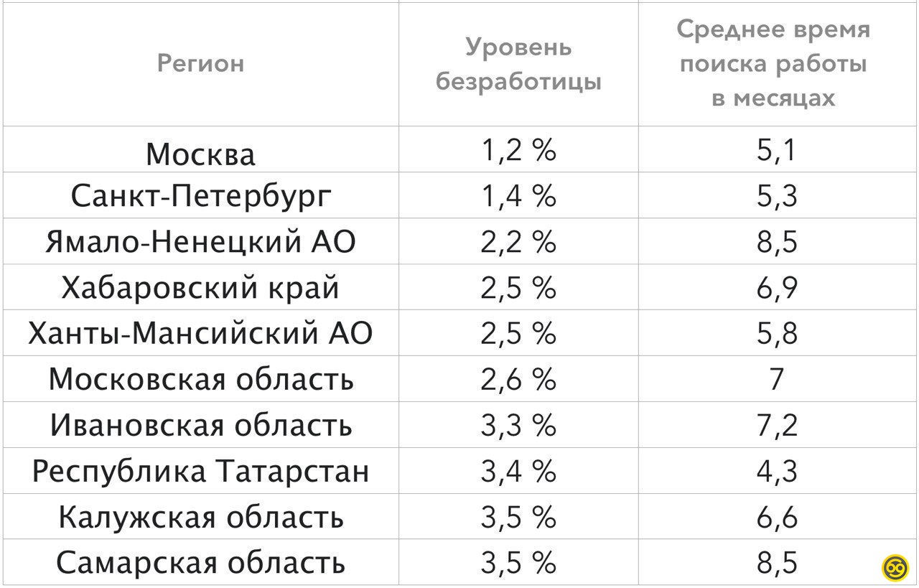Select the Санкт-Петербург region cell
The width and height of the screenshot is (919, 588).
tap(202, 196)
